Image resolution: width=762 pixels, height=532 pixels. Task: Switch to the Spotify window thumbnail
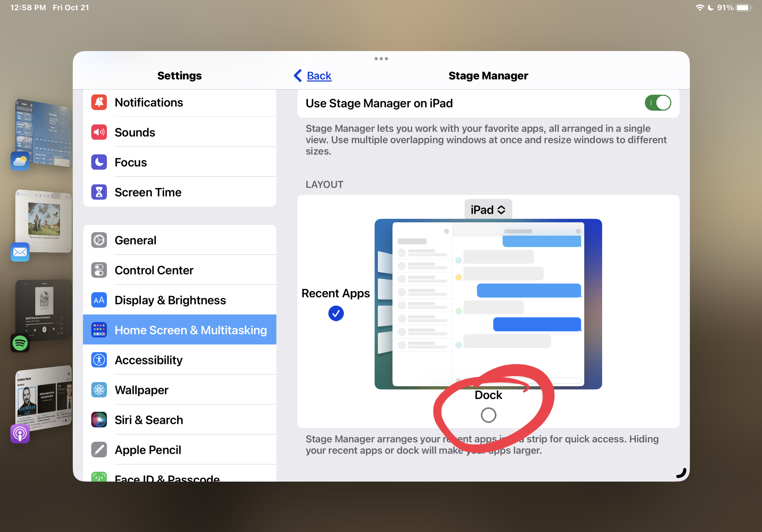point(43,310)
